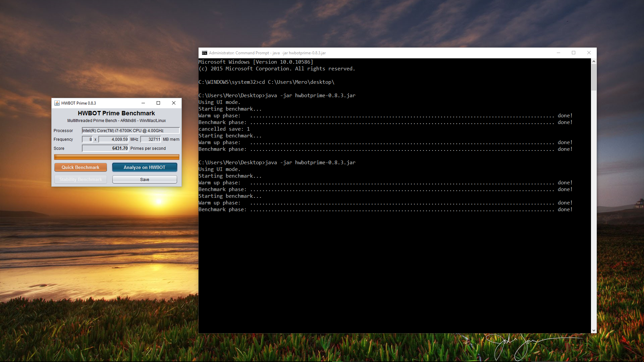Maximize the Command Prompt window
Image resolution: width=644 pixels, height=362 pixels.
tap(574, 53)
